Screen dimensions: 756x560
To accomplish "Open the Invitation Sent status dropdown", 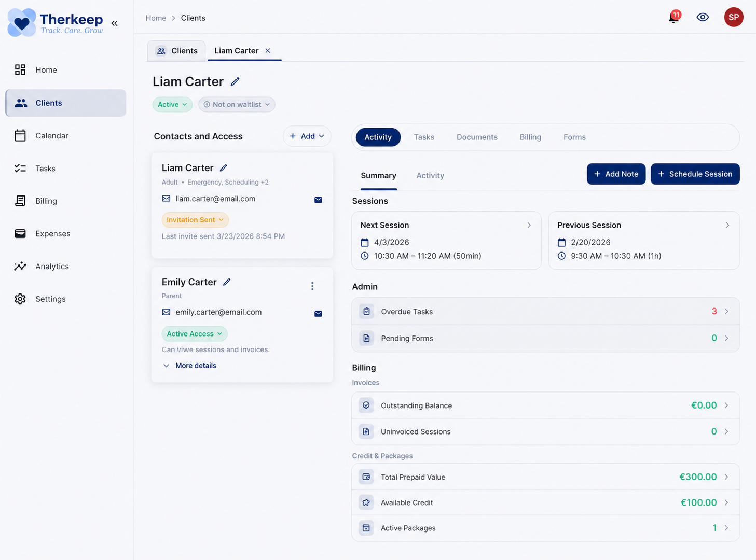I will [195, 219].
